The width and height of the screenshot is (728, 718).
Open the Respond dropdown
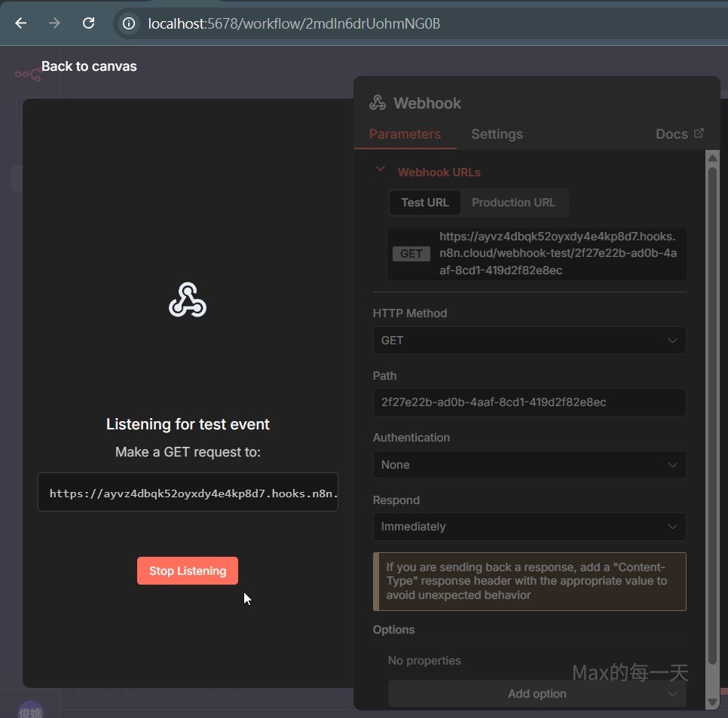coord(529,527)
